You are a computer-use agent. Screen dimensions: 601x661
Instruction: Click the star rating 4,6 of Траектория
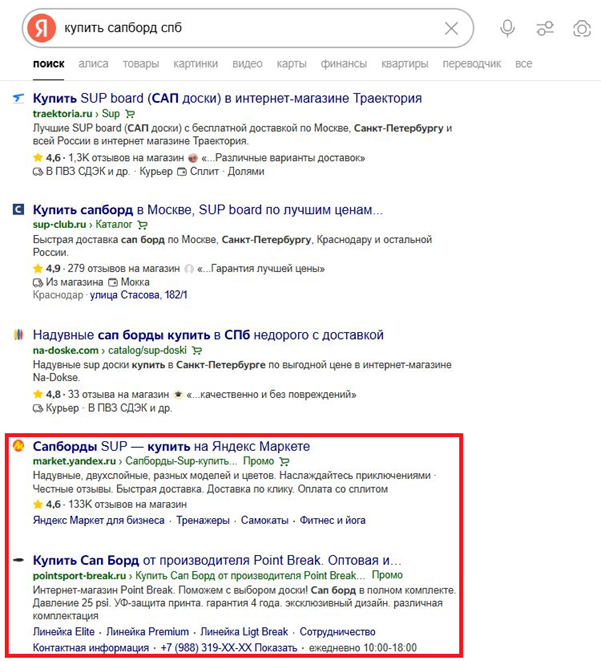coord(47,158)
